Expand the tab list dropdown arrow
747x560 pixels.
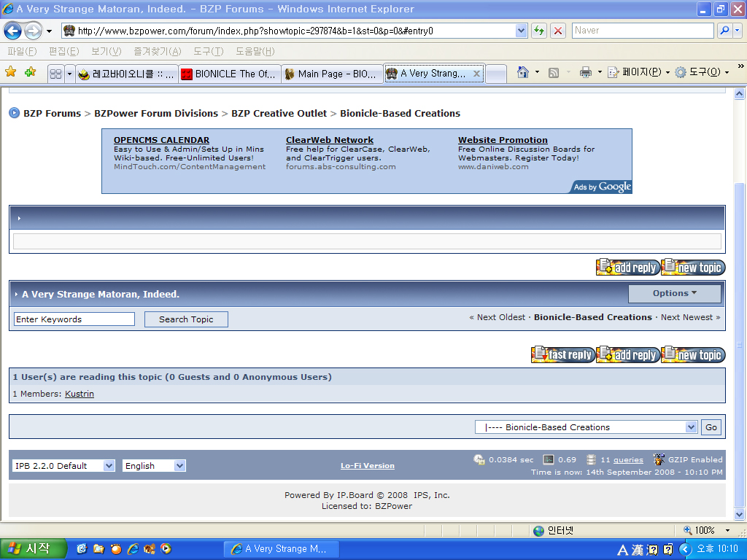point(69,74)
